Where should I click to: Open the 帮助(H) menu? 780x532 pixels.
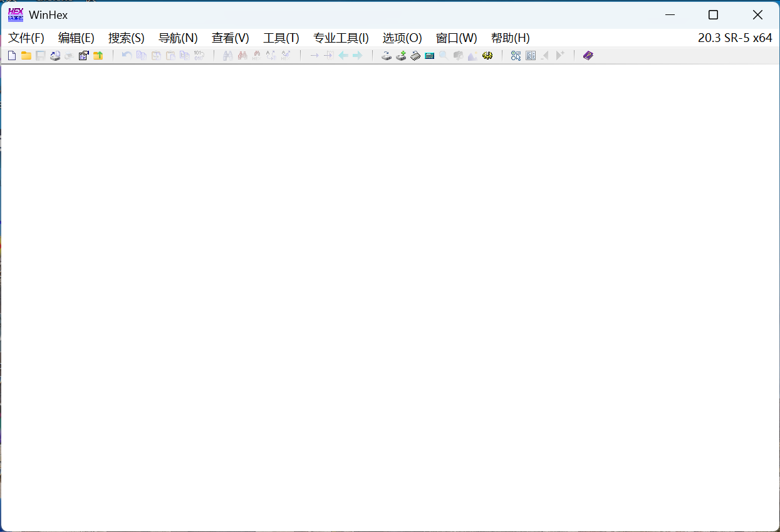tap(511, 38)
